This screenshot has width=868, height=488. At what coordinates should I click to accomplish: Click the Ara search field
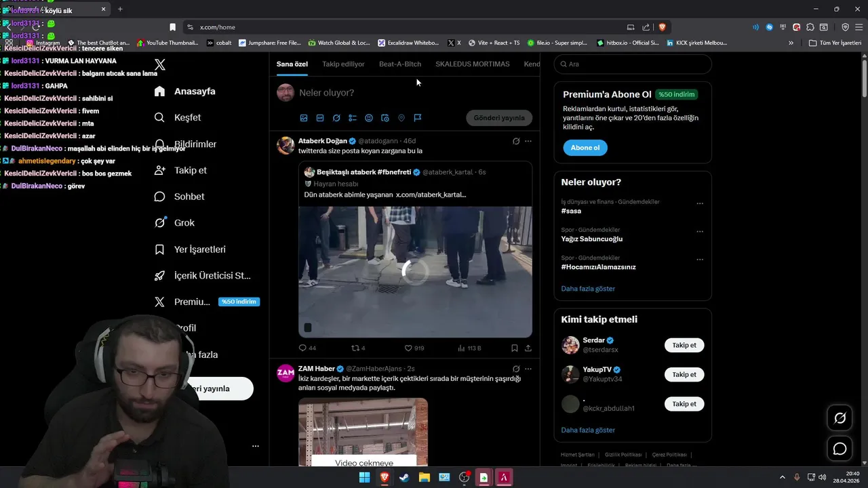(x=633, y=64)
